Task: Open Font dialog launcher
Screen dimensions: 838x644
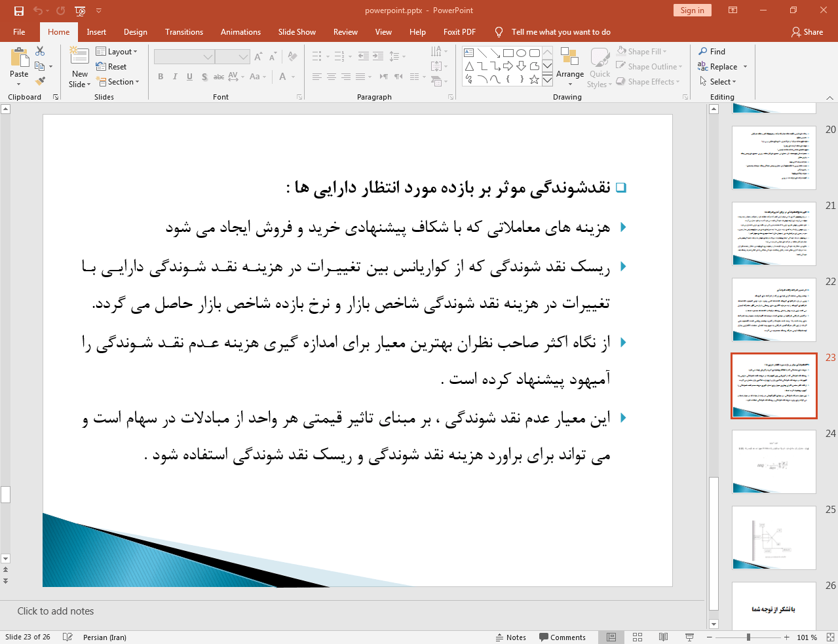Action: click(x=299, y=97)
